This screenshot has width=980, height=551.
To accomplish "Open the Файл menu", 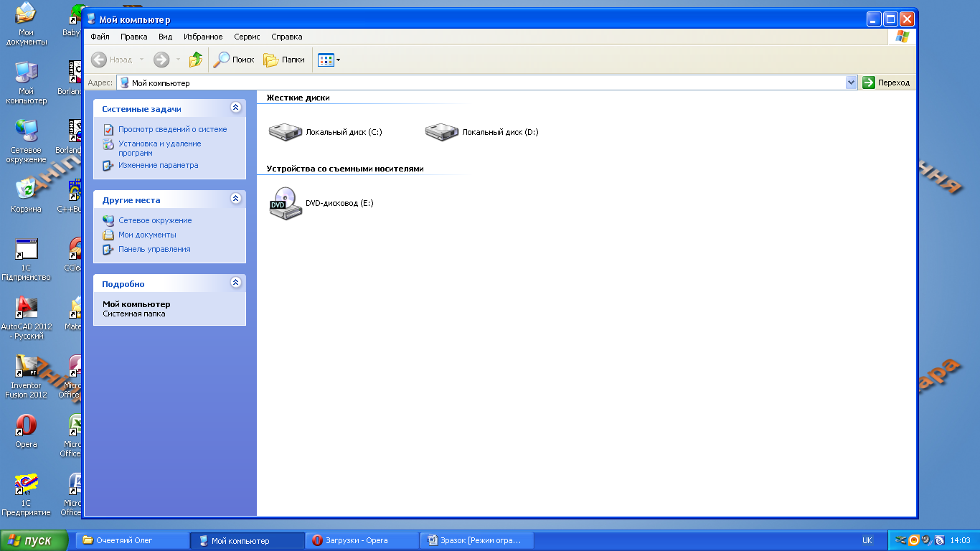I will pyautogui.click(x=100, y=37).
